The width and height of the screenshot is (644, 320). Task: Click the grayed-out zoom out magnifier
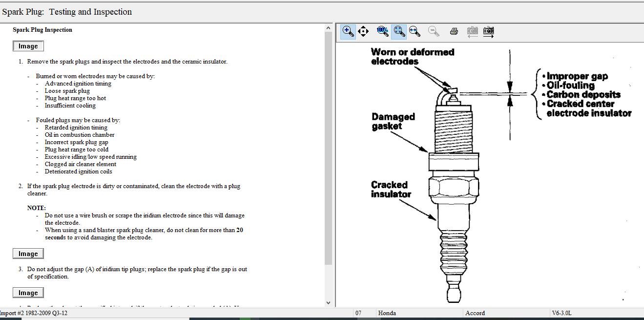coord(433,31)
